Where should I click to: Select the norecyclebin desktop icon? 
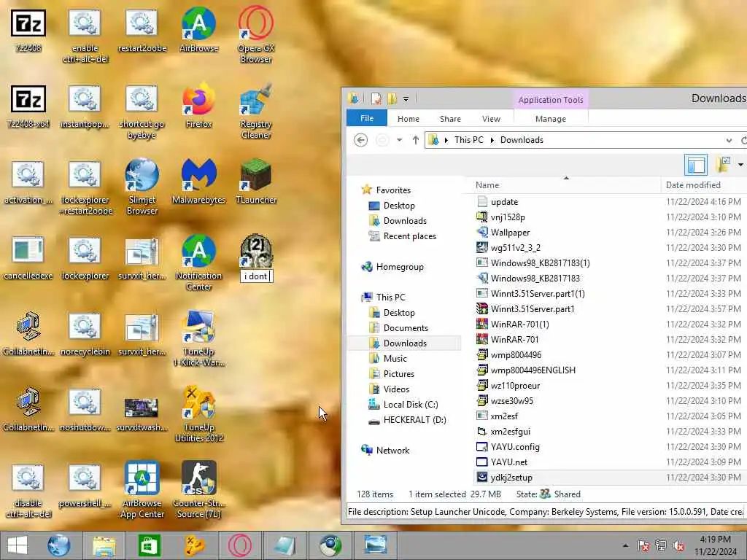pyautogui.click(x=85, y=334)
